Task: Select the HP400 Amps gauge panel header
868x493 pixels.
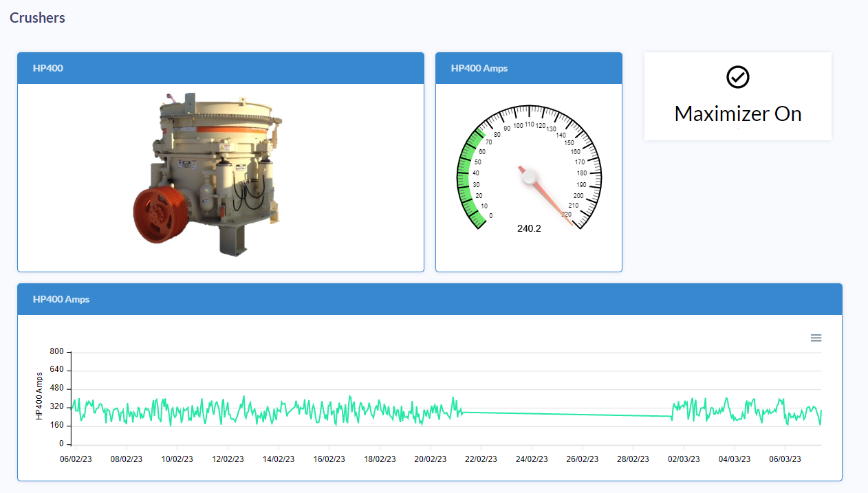Action: pyautogui.click(x=529, y=68)
